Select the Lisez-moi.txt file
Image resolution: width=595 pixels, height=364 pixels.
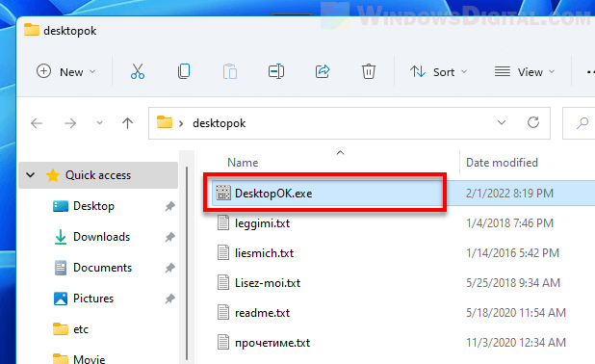(268, 283)
